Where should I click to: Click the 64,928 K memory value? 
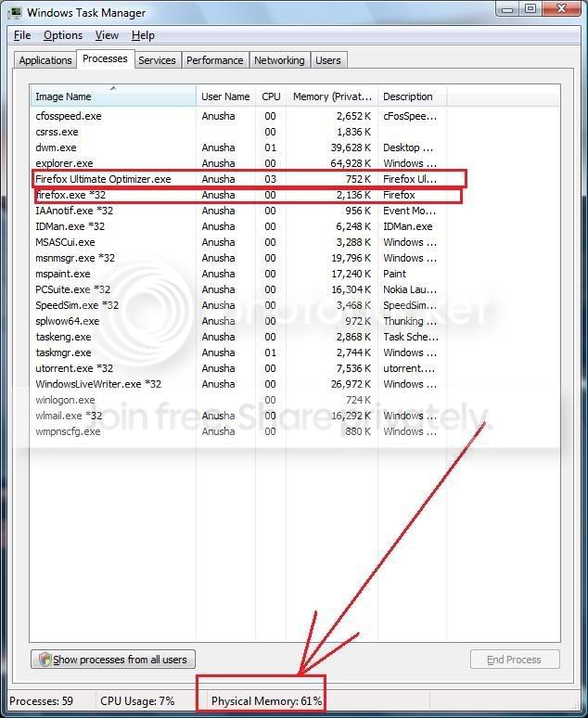pos(351,163)
